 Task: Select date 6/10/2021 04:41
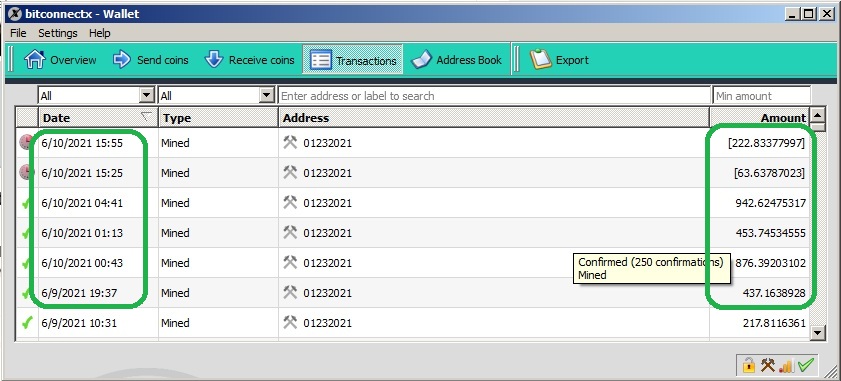82,203
